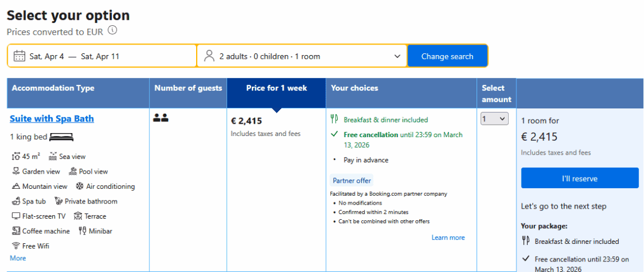
Task: Click the Change search button
Action: pos(447,56)
